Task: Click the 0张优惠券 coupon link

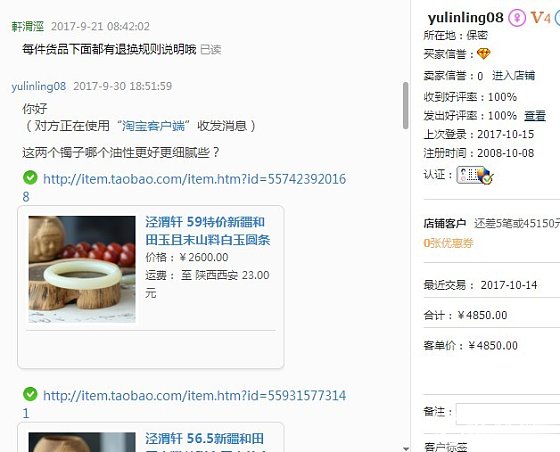Action: point(448,243)
